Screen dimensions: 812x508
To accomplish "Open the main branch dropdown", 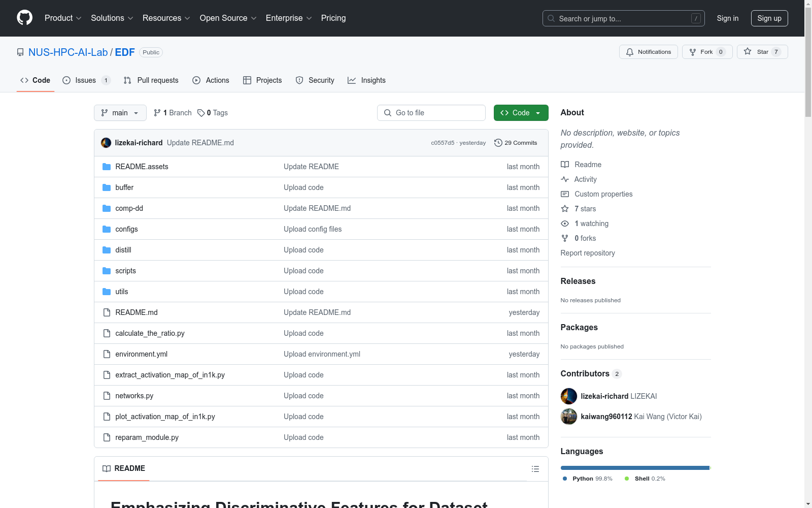I will (120, 113).
